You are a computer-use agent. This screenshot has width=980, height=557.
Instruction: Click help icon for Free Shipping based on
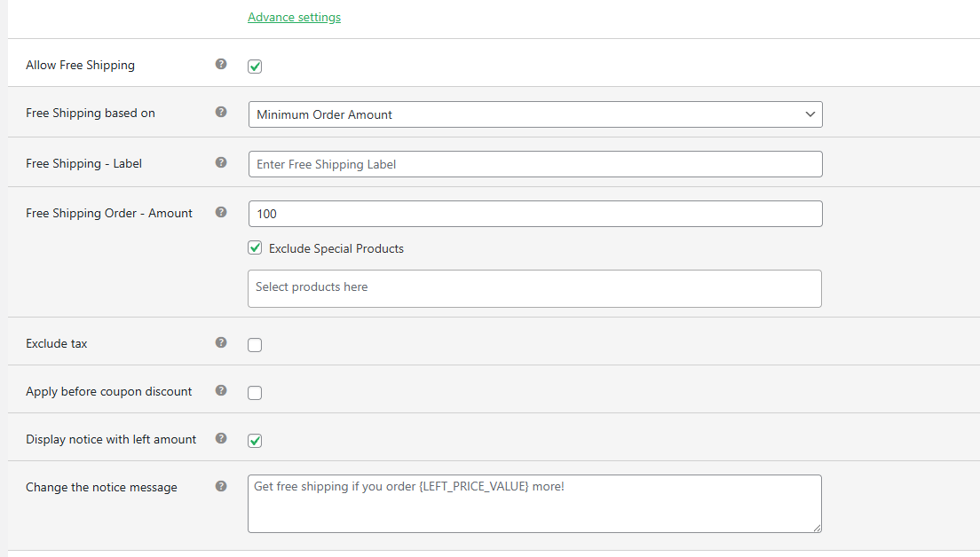221,112
